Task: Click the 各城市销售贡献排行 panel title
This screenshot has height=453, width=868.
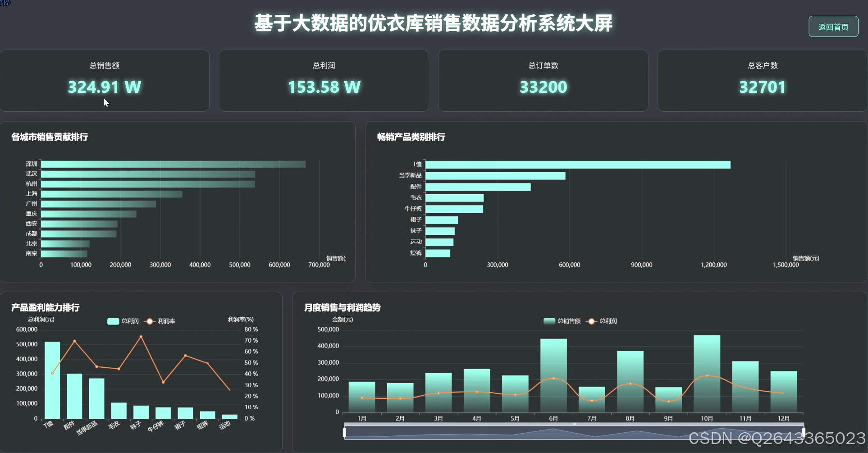Action: (50, 137)
